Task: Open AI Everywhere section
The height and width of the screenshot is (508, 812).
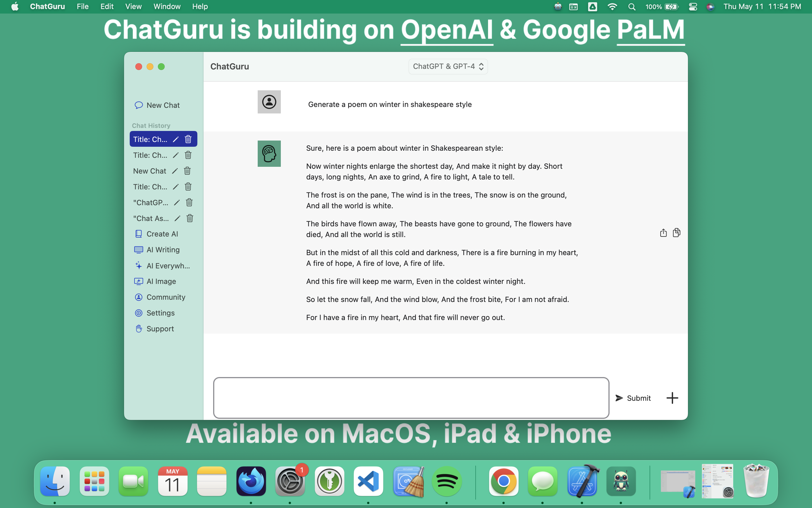Action: pyautogui.click(x=162, y=266)
